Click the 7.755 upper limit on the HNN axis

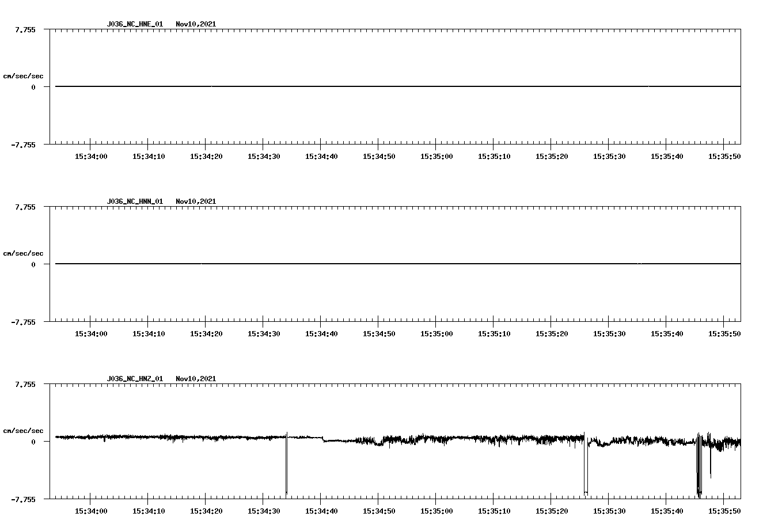coord(25,207)
